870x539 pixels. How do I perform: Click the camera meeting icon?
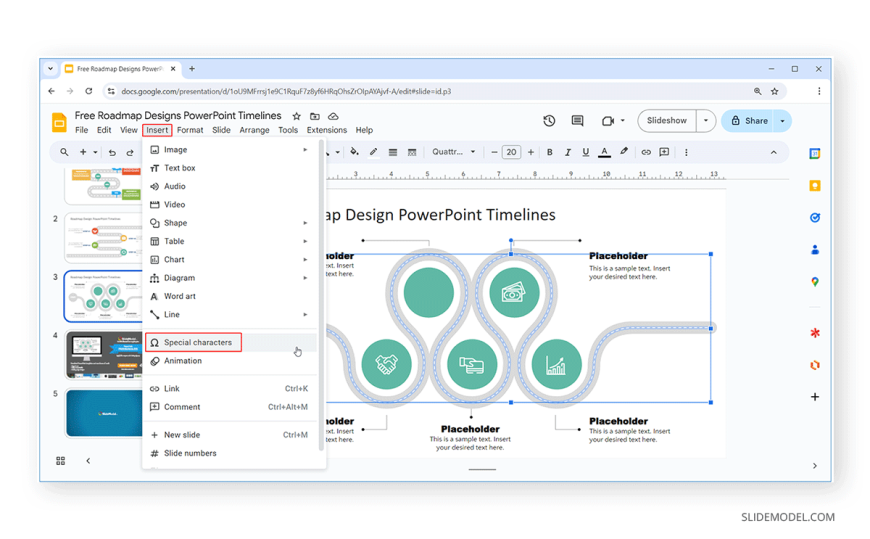[608, 120]
